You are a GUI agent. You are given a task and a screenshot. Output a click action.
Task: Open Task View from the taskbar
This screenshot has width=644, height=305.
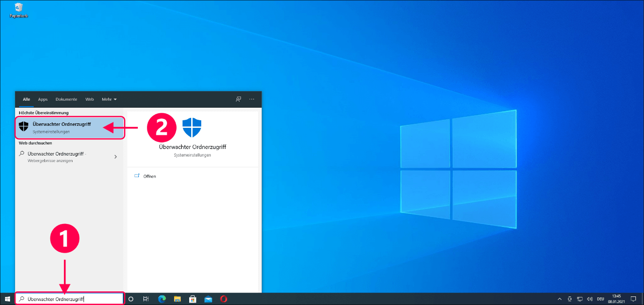pos(146,299)
